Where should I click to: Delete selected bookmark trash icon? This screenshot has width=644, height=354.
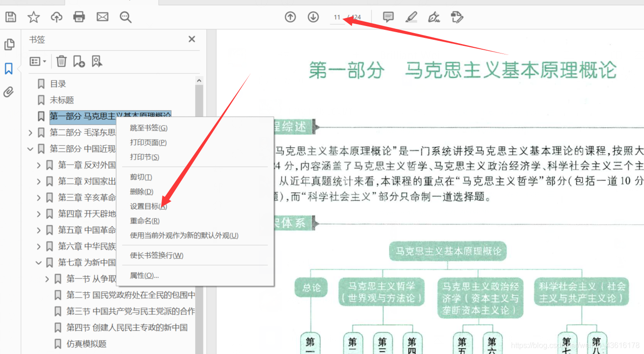[x=62, y=61]
